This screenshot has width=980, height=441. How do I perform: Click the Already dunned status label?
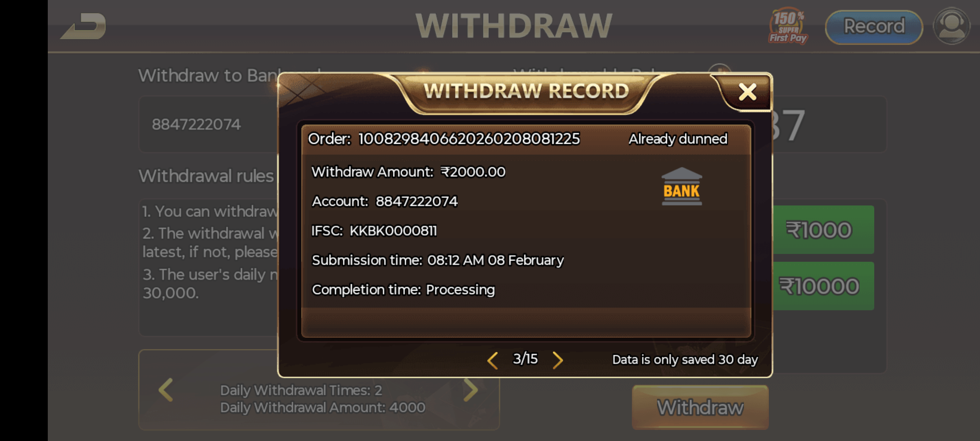pos(678,139)
